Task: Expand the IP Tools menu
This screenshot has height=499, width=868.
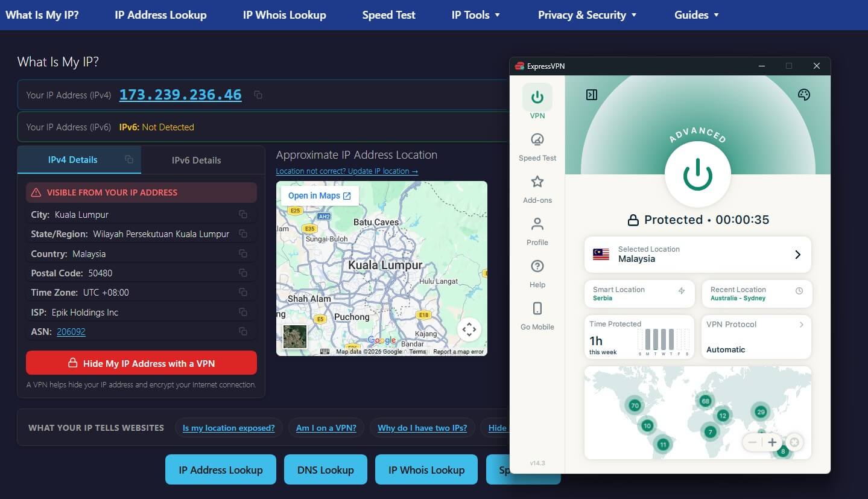Action: [476, 15]
